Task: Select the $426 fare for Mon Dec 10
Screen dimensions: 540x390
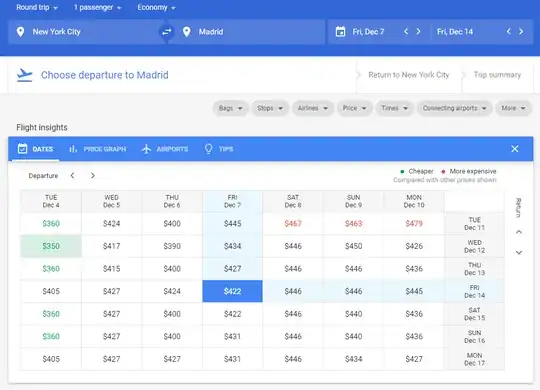Action: coord(414,246)
